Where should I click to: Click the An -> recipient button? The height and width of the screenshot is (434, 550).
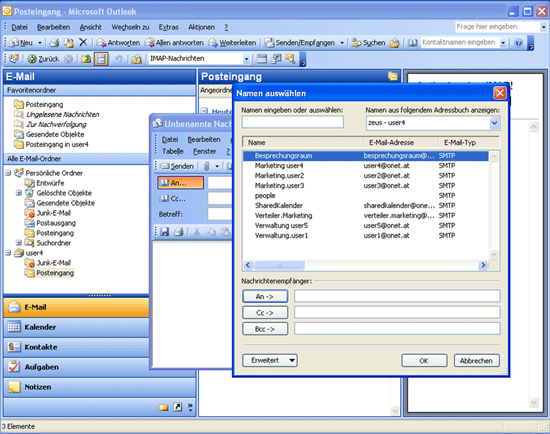pyautogui.click(x=265, y=296)
